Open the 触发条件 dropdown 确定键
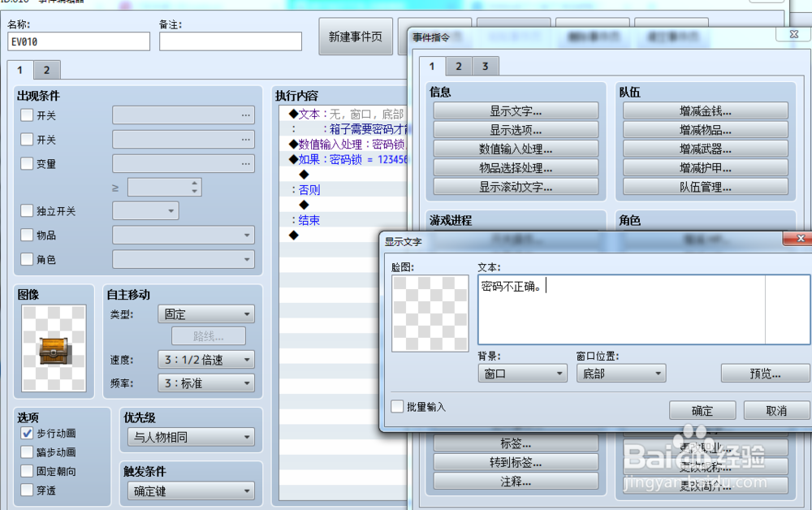Viewport: 812px width, 510px height. (191, 491)
